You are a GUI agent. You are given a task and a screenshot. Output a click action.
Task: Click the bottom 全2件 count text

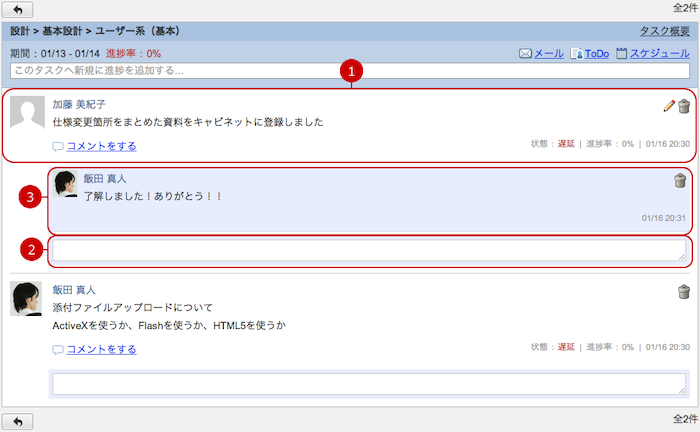pyautogui.click(x=685, y=419)
